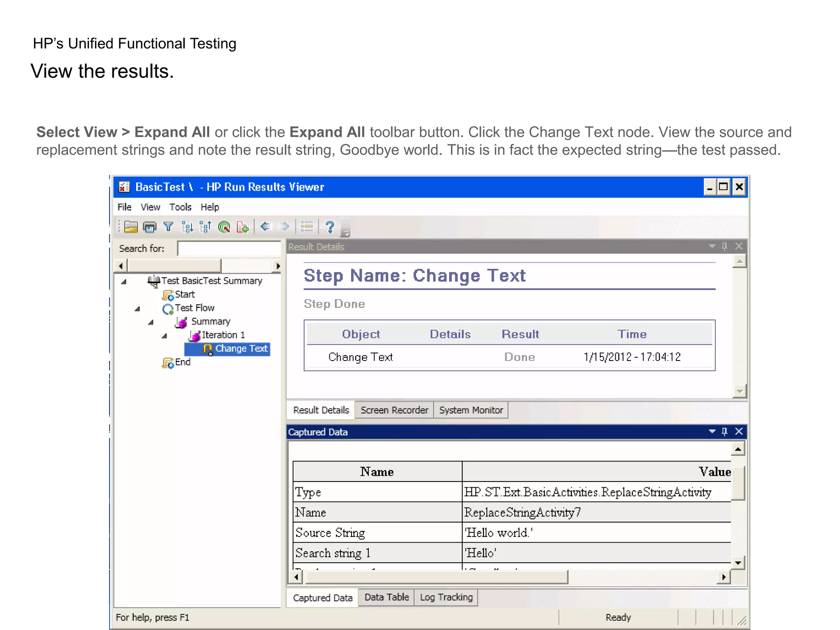The height and width of the screenshot is (630, 840).
Task: Switch to the Data Table tab
Action: (386, 597)
